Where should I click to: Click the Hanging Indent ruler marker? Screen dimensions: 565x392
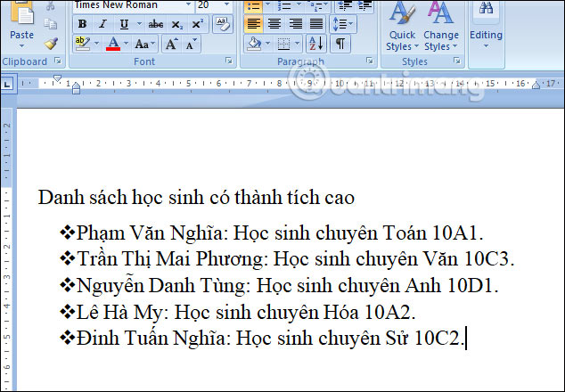click(x=76, y=86)
